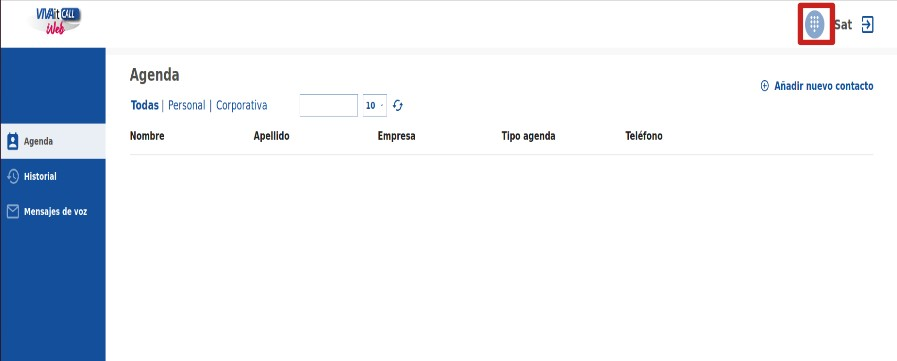
Task: Show the Corporativa agenda filter
Action: (x=241, y=105)
